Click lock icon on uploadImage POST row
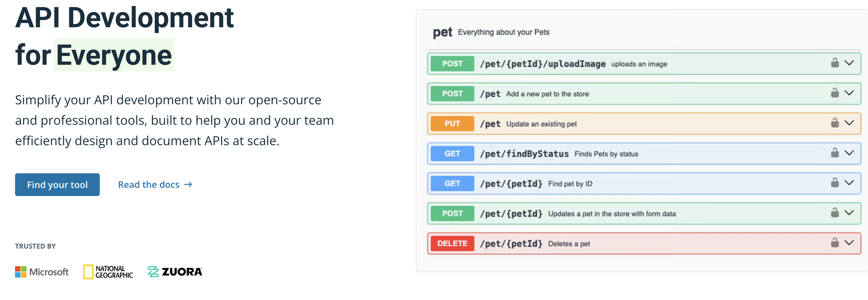Image resolution: width=868 pixels, height=300 pixels. pos(834,63)
